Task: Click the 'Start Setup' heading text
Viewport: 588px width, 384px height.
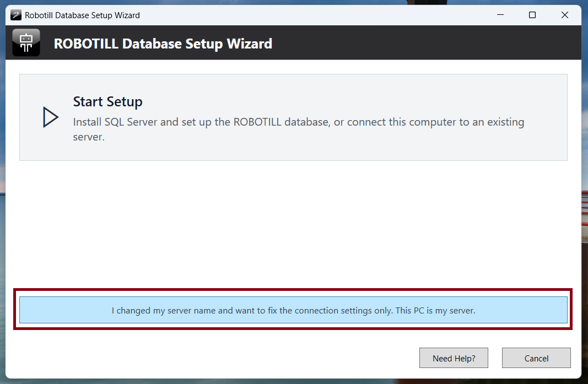Action: (x=107, y=101)
